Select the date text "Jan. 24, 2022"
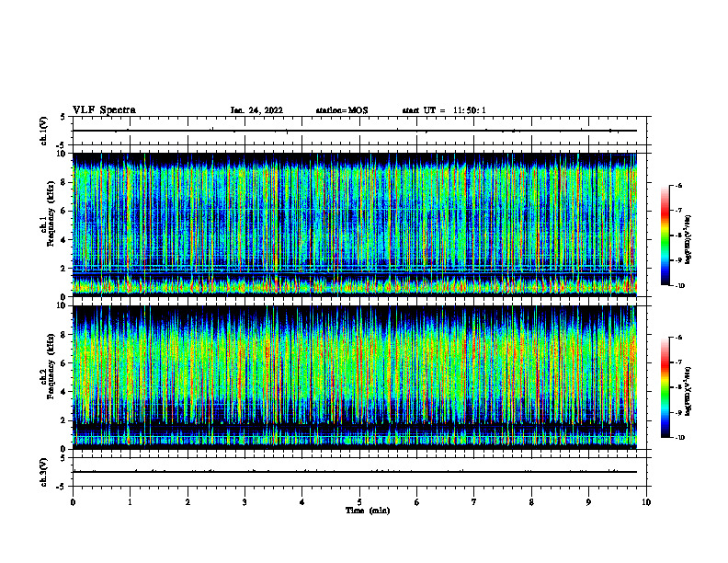The height and width of the screenshot is (563, 728). click(x=256, y=110)
